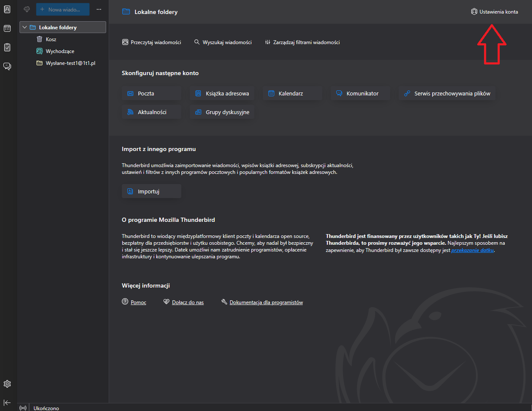This screenshot has height=411, width=532.
Task: Open the Calendar space icon
Action: pos(7,28)
